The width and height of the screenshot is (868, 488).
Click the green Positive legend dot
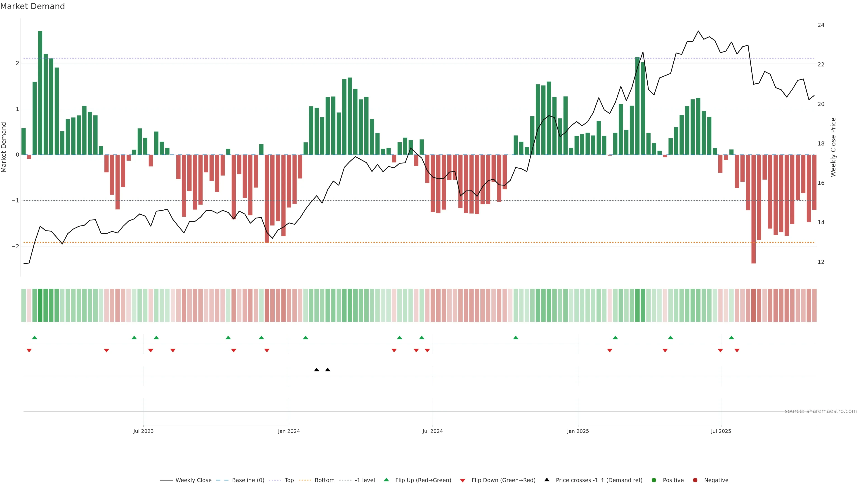click(654, 480)
